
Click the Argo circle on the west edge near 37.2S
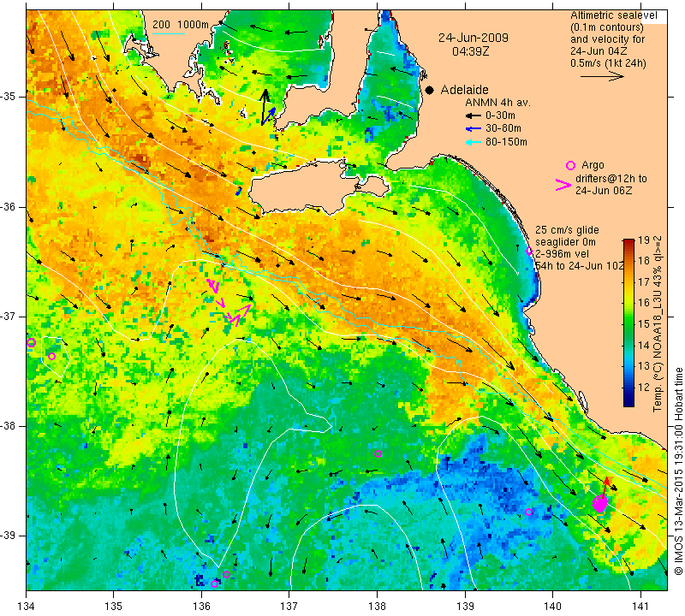pyautogui.click(x=31, y=343)
